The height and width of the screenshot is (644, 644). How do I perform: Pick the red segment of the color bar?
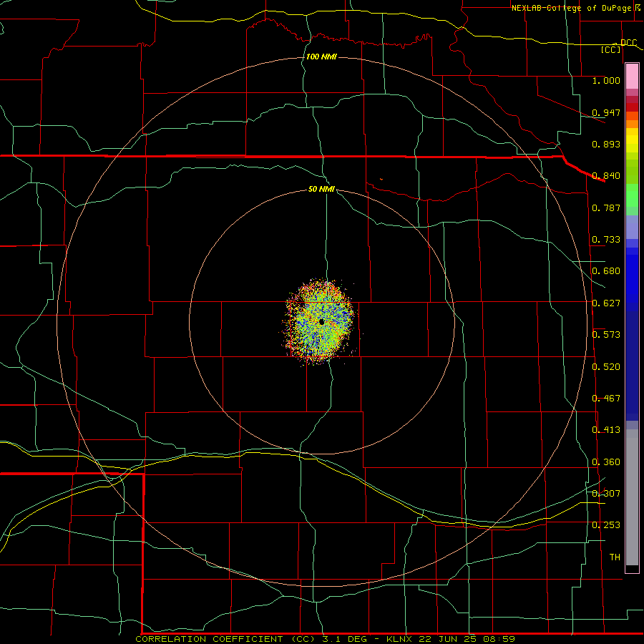[x=632, y=107]
